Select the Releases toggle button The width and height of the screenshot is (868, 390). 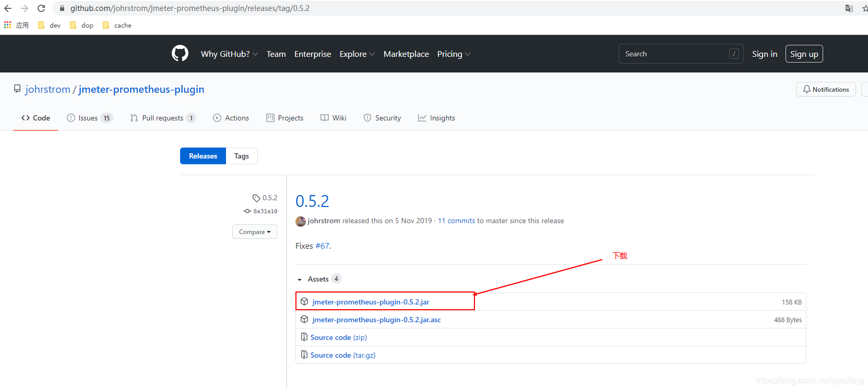(x=203, y=156)
